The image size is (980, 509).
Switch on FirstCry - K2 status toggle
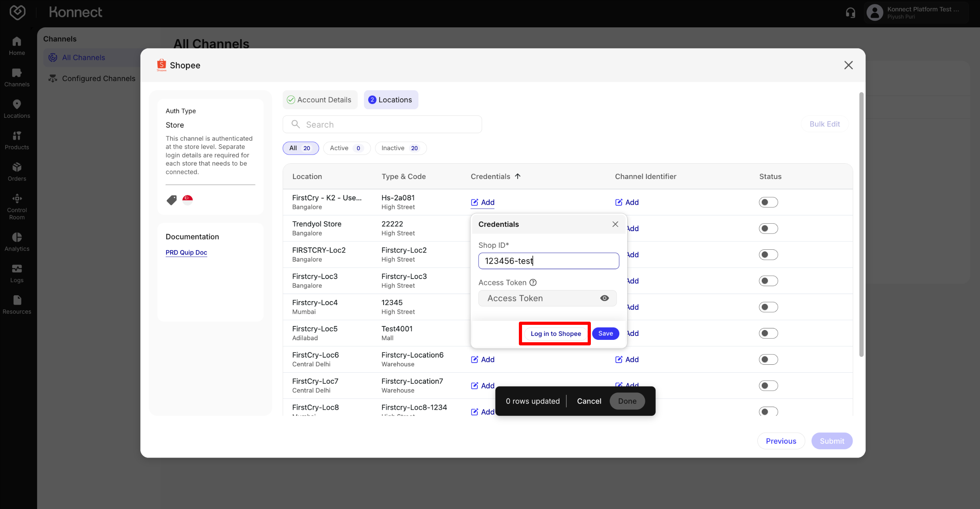(x=768, y=202)
